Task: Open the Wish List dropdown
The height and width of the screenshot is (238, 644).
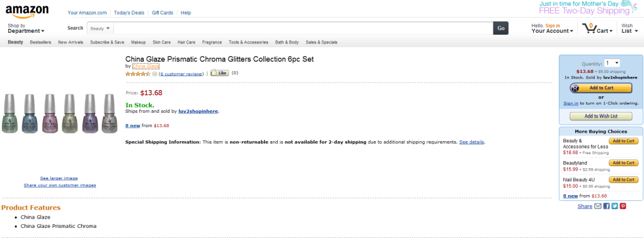Action: click(630, 28)
